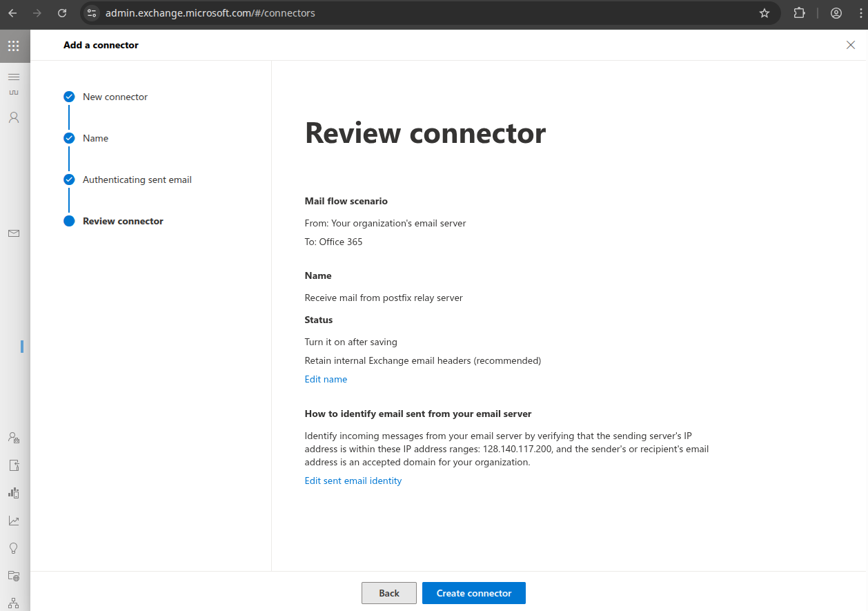Open Public folders icon in sidebar

click(x=14, y=576)
